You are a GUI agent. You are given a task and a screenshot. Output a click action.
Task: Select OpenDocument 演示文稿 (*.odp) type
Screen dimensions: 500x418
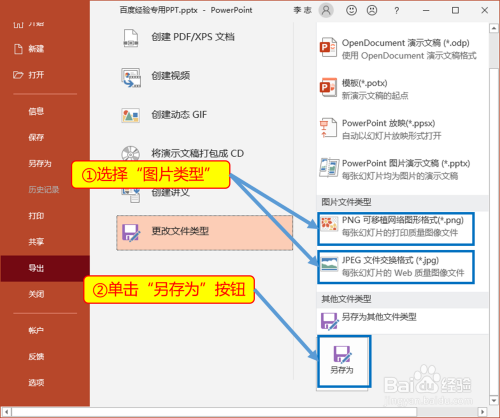402,49
